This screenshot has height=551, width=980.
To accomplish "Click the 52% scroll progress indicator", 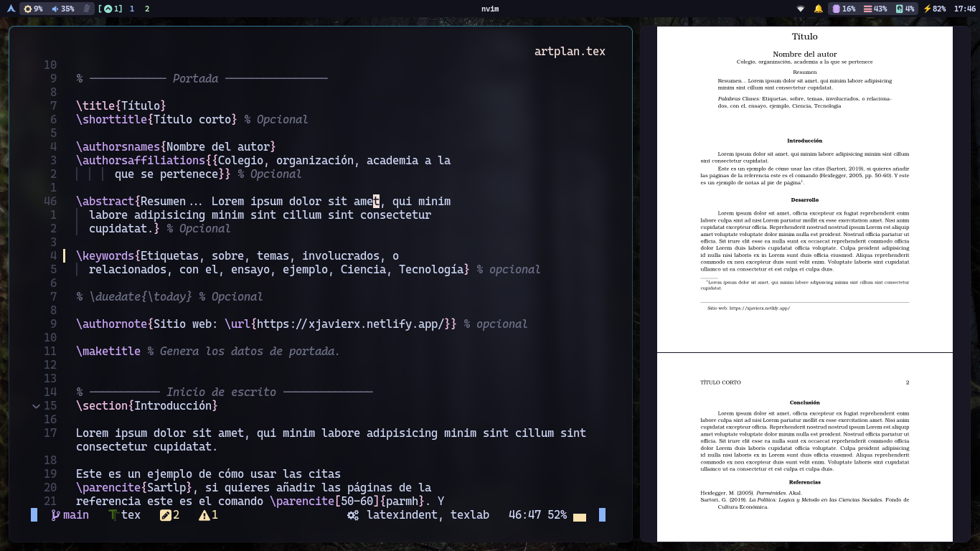I will [x=557, y=515].
